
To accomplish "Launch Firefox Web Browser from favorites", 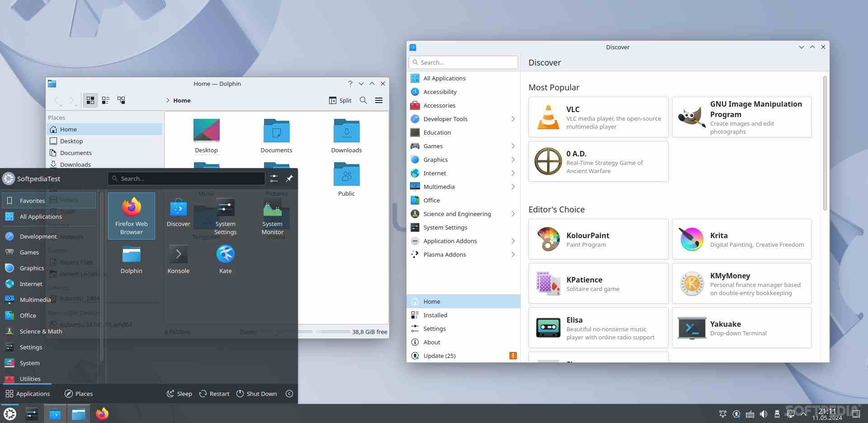I will (131, 216).
